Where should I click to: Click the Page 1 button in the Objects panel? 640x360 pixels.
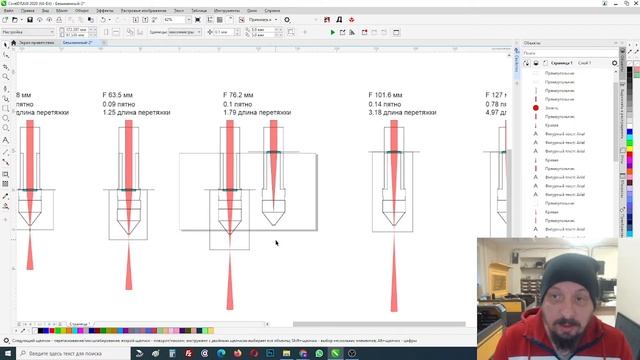[562, 63]
